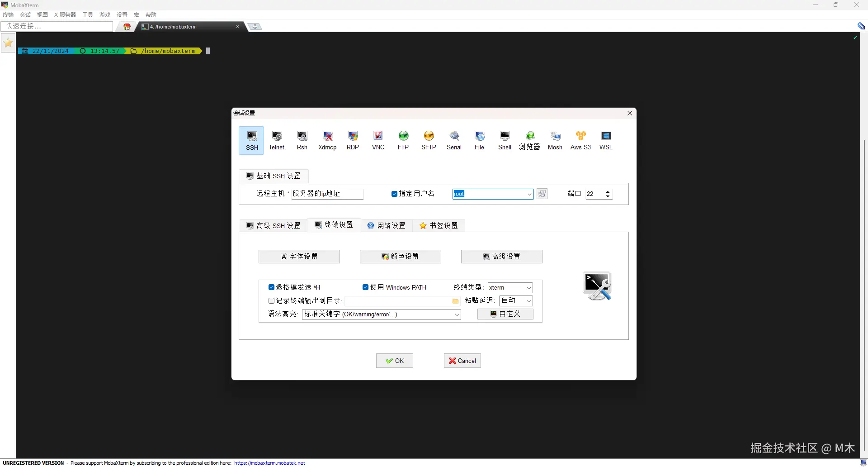Image resolution: width=868 pixels, height=467 pixels.
Task: Choose the Shell session type
Action: 505,140
